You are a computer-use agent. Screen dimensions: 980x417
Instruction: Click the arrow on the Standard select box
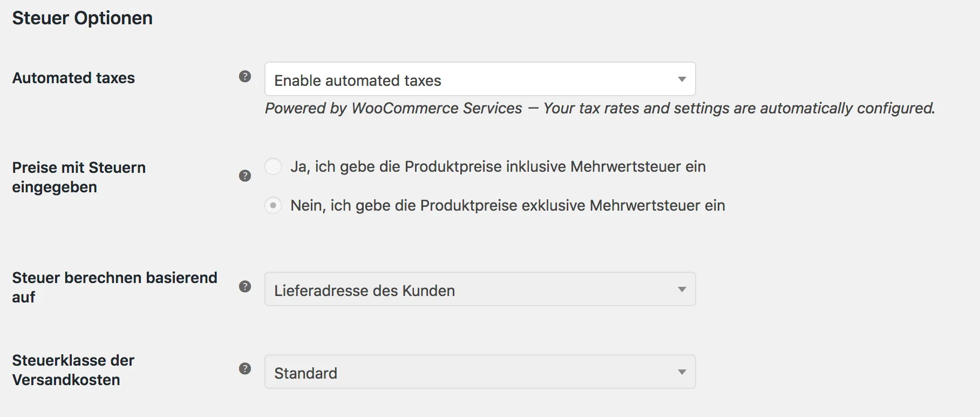click(682, 372)
